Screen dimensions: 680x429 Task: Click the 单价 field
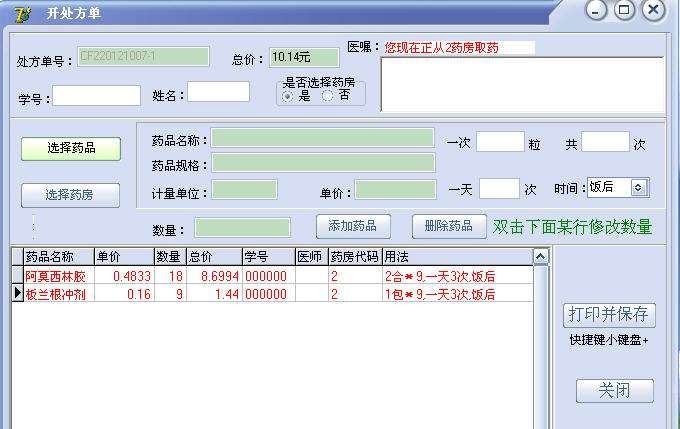pyautogui.click(x=396, y=190)
